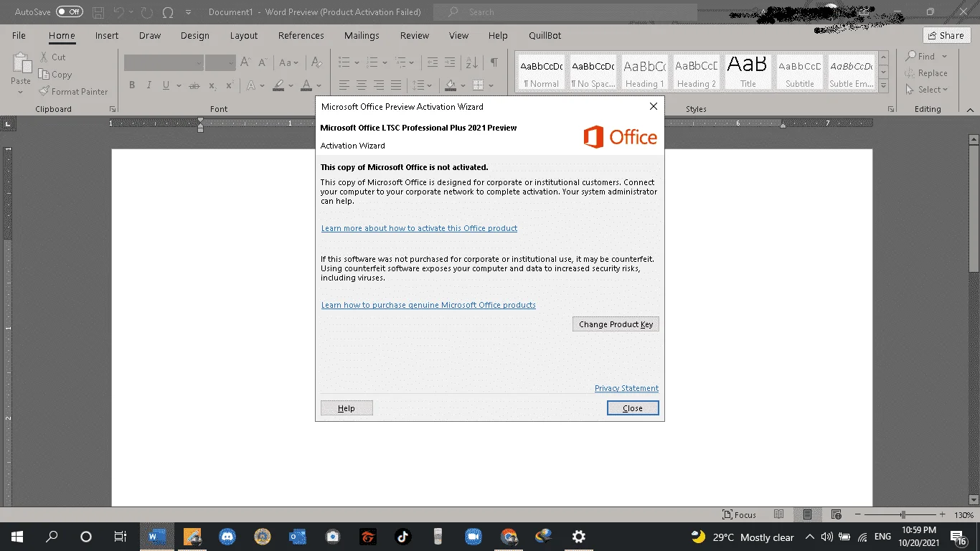The height and width of the screenshot is (551, 980).
Task: Click Increase Font Size icon
Action: tap(245, 63)
